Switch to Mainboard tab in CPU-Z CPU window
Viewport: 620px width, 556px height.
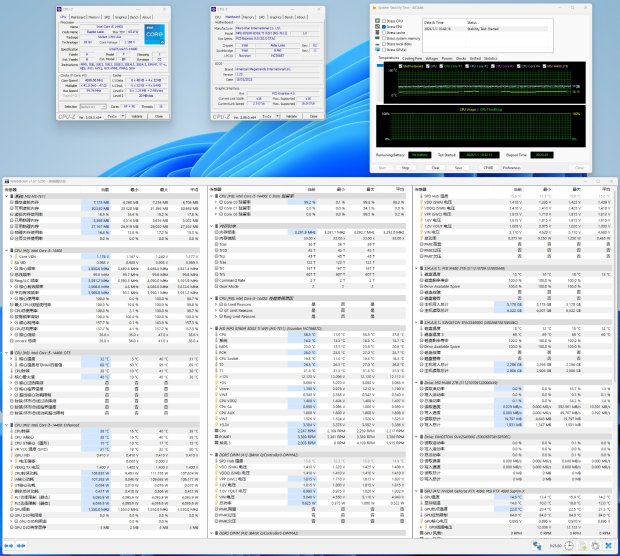tap(78, 17)
